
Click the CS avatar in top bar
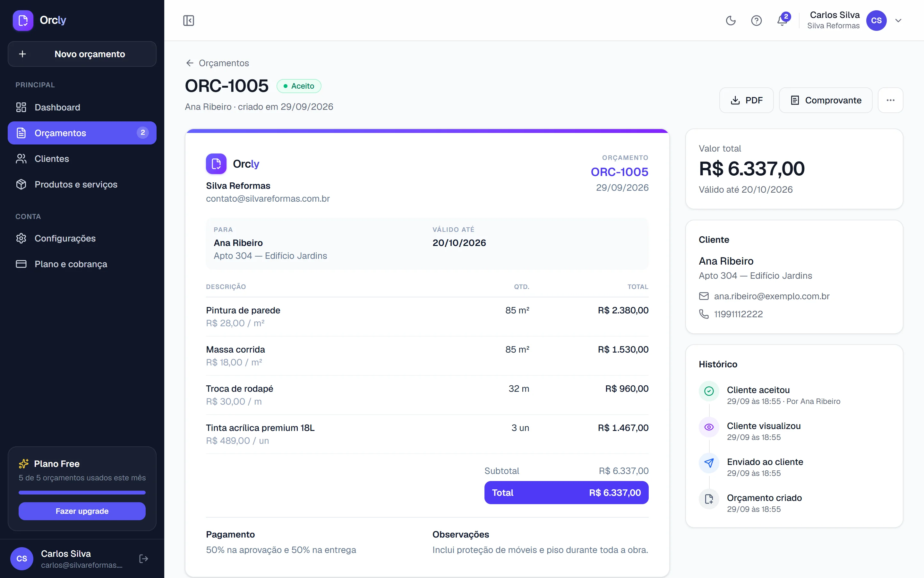point(876,20)
